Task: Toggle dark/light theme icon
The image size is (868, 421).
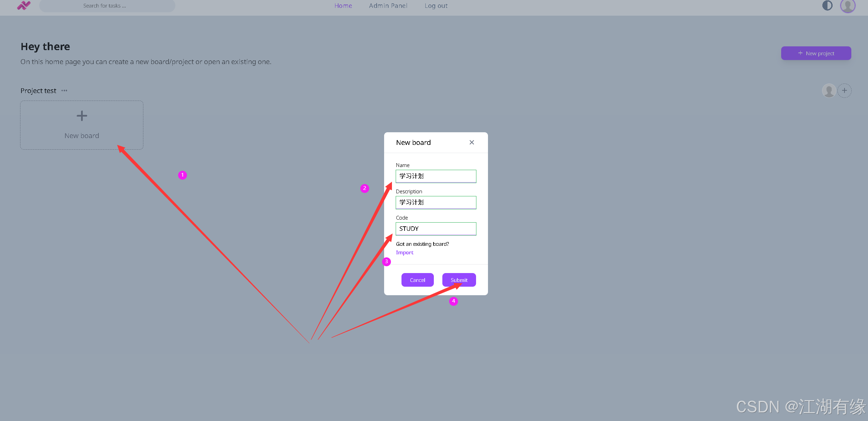Action: pyautogui.click(x=827, y=5)
